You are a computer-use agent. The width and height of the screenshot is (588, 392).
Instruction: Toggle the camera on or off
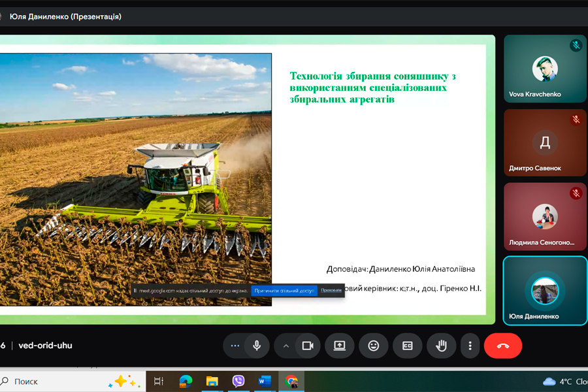(308, 346)
